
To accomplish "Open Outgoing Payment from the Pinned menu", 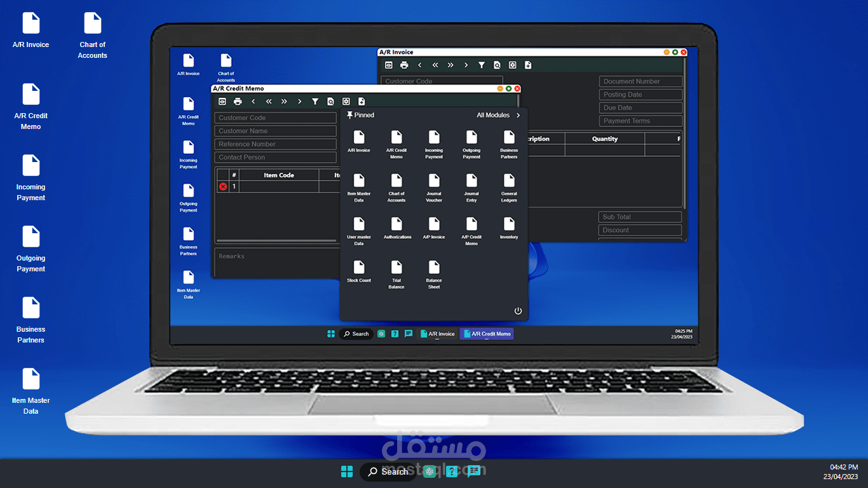I will coord(471,144).
